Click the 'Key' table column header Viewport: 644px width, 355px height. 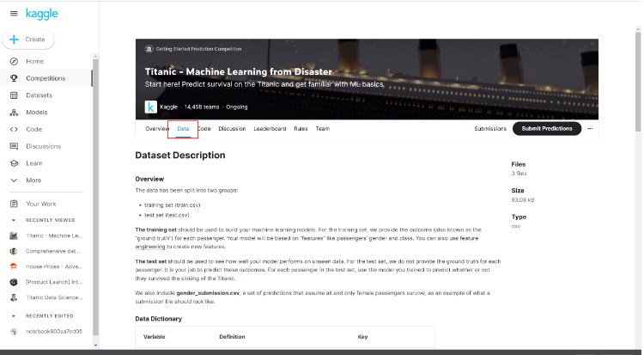click(x=362, y=336)
